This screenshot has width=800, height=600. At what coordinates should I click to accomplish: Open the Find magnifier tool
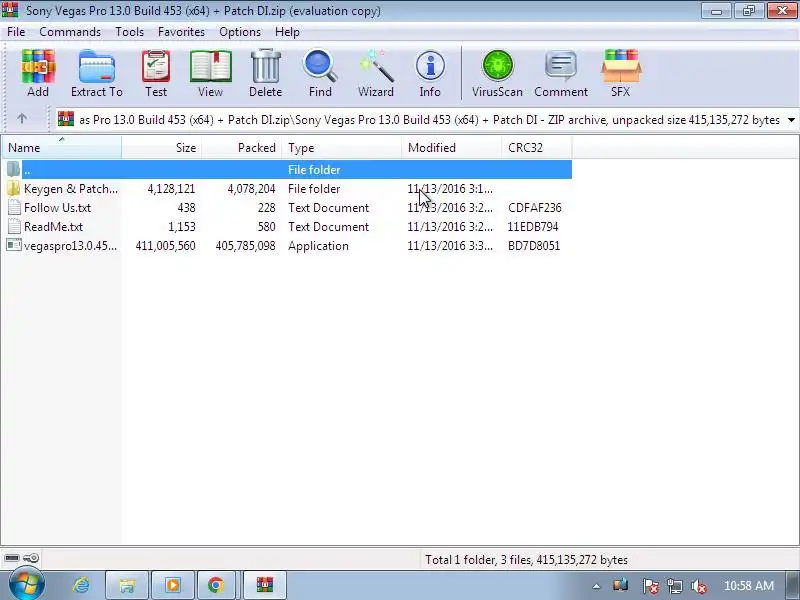(x=320, y=66)
